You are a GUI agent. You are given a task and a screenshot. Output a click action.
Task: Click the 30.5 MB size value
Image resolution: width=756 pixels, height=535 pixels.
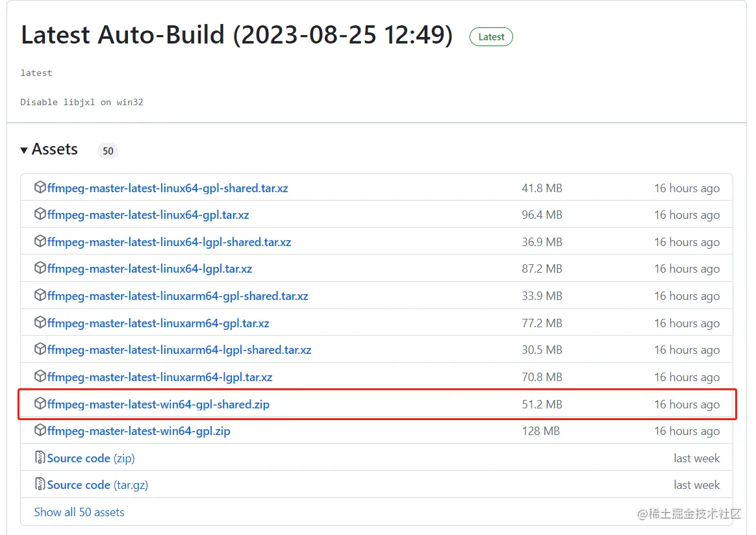coord(542,351)
